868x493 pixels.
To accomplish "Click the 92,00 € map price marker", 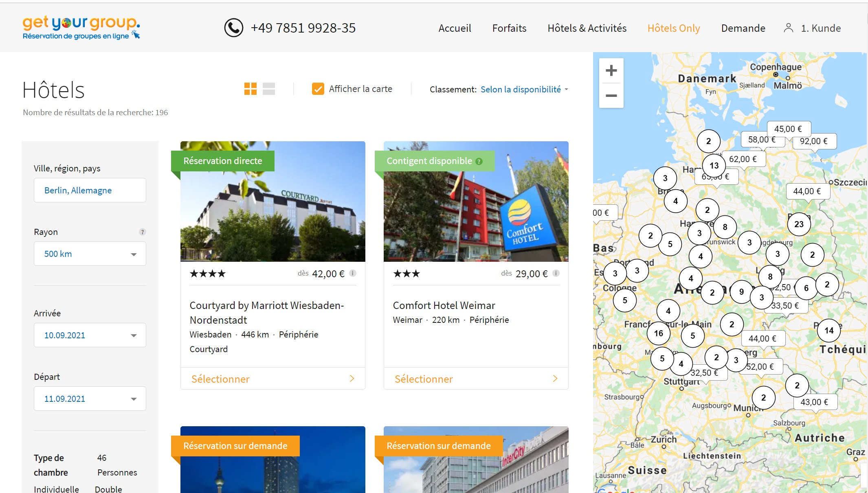I will [x=814, y=141].
